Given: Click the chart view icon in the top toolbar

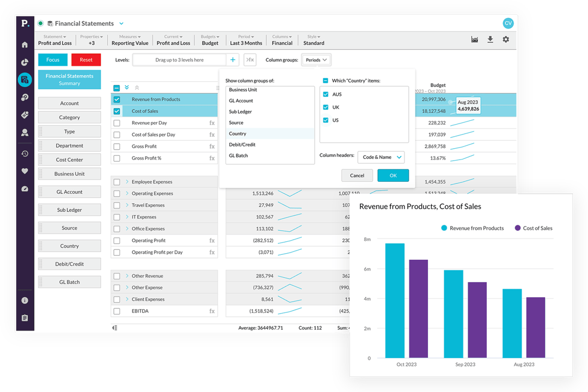Looking at the screenshot, I should click(475, 39).
